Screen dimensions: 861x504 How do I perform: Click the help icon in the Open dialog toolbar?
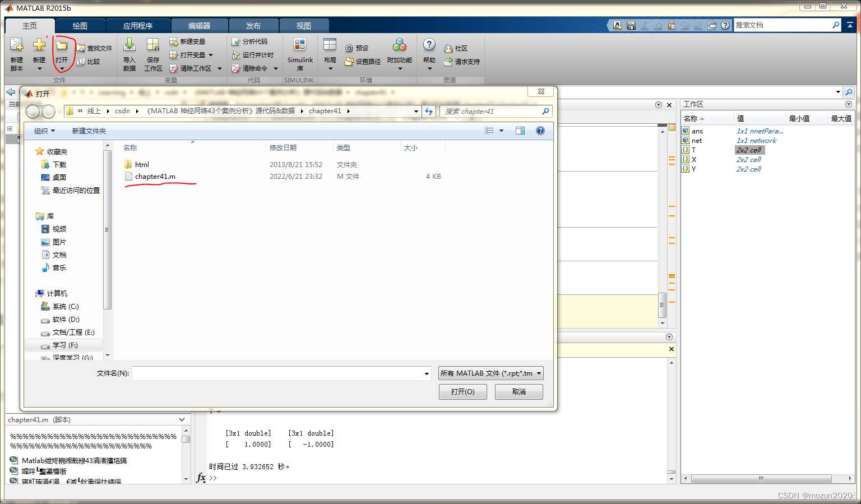540,131
